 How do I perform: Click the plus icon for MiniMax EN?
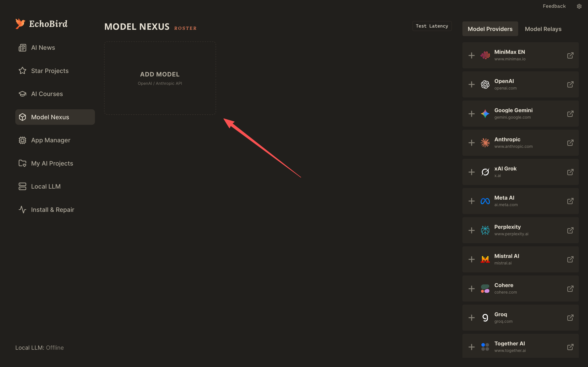pos(471,55)
